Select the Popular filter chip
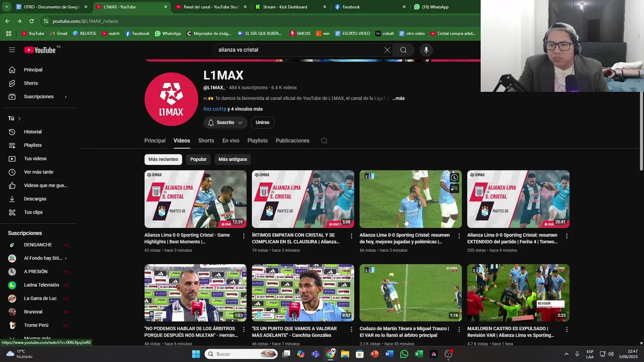The height and width of the screenshot is (362, 644). [198, 159]
